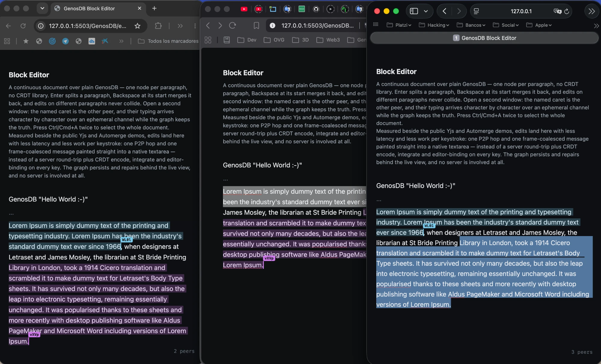Click the Telegram bookmark in Chrome
Viewport: 601px width, 364px height.
tap(66, 41)
